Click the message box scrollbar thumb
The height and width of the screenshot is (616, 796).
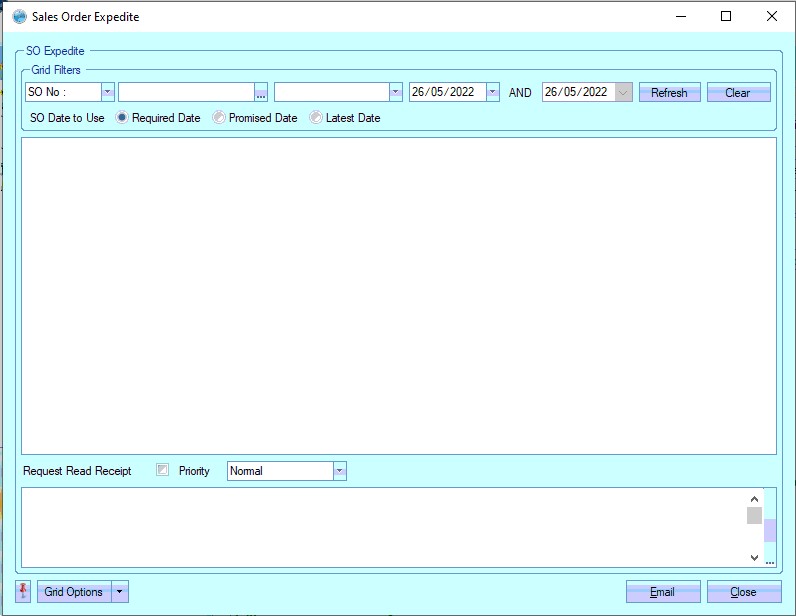point(754,515)
